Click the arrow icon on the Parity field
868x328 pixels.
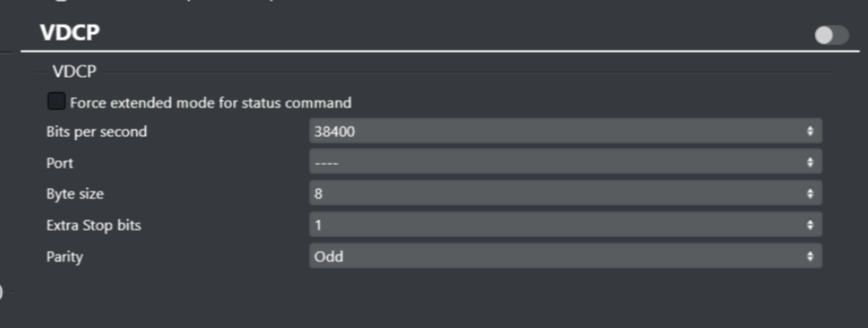(810, 256)
